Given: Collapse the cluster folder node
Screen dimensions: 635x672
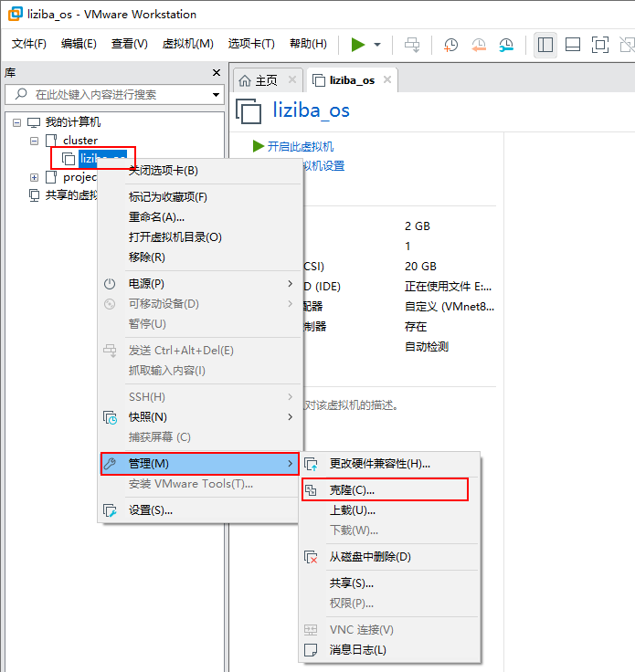Looking at the screenshot, I should point(35,141).
